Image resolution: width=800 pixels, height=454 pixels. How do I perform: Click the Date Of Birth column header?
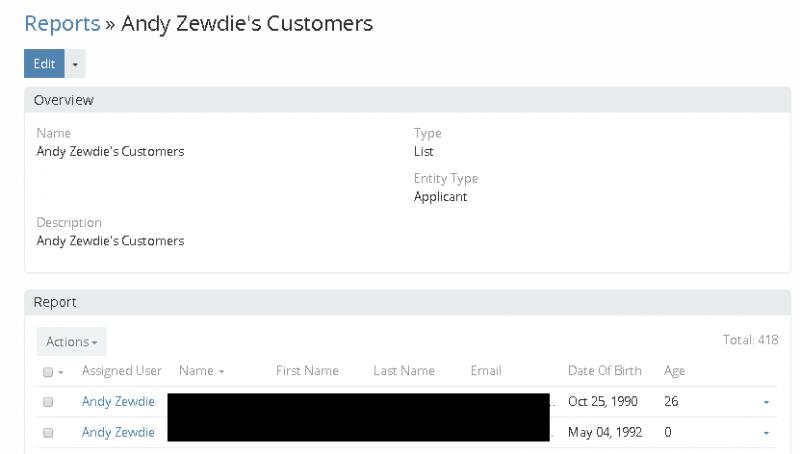(x=604, y=372)
